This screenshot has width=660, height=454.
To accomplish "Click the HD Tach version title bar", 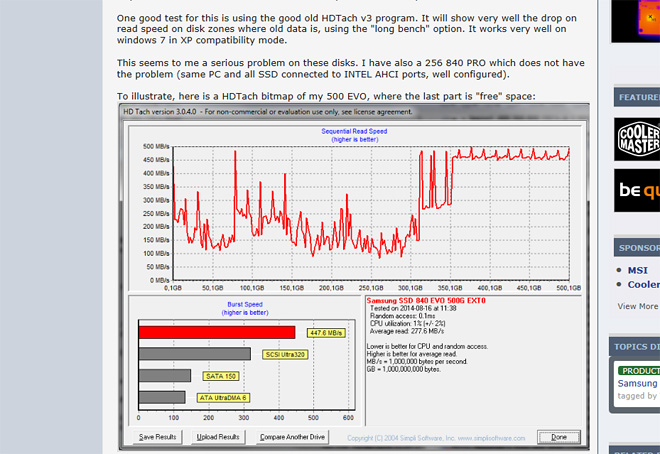I will pyautogui.click(x=354, y=112).
